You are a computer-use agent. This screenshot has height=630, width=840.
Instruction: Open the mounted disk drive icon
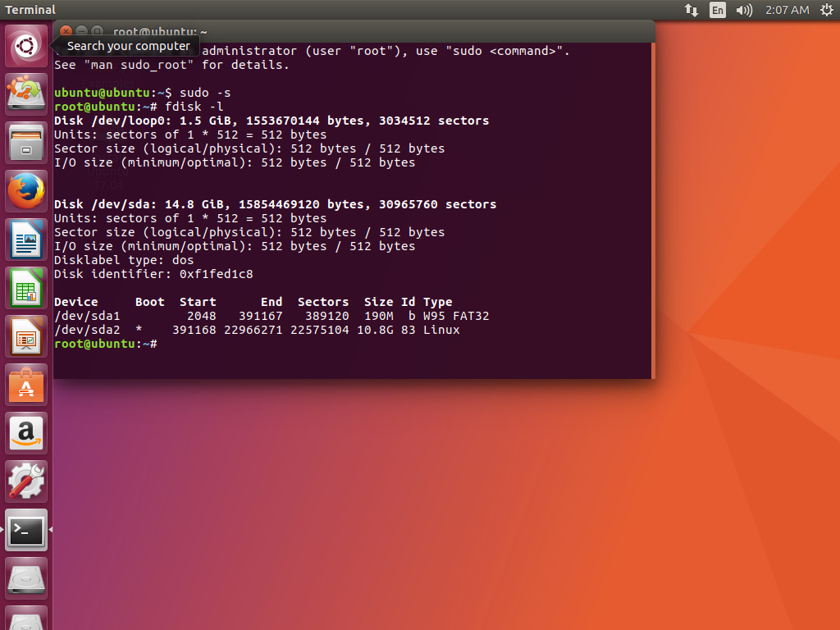(26, 578)
